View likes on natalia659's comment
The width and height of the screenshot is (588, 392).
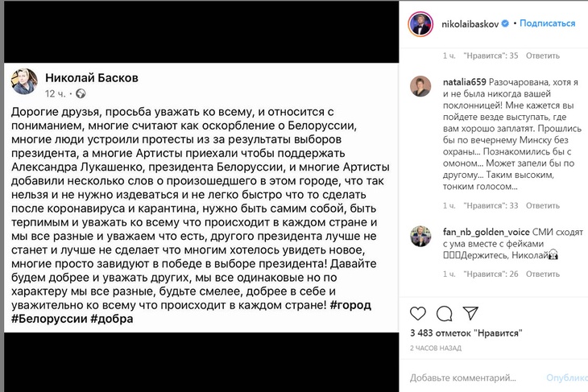[x=500, y=205]
